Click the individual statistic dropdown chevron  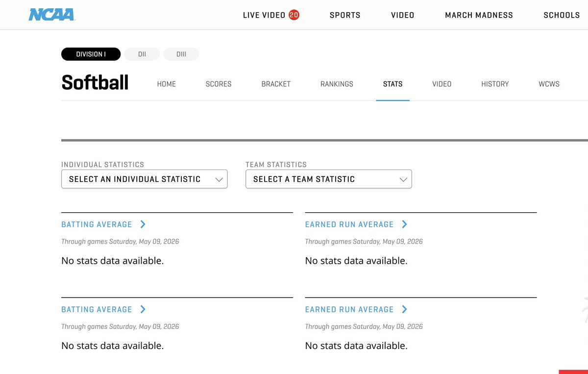219,179
